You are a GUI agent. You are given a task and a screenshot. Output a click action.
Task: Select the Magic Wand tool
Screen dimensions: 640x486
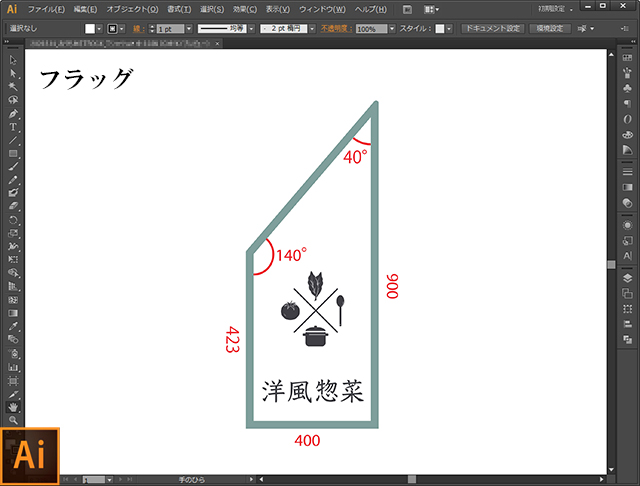tap(13, 87)
